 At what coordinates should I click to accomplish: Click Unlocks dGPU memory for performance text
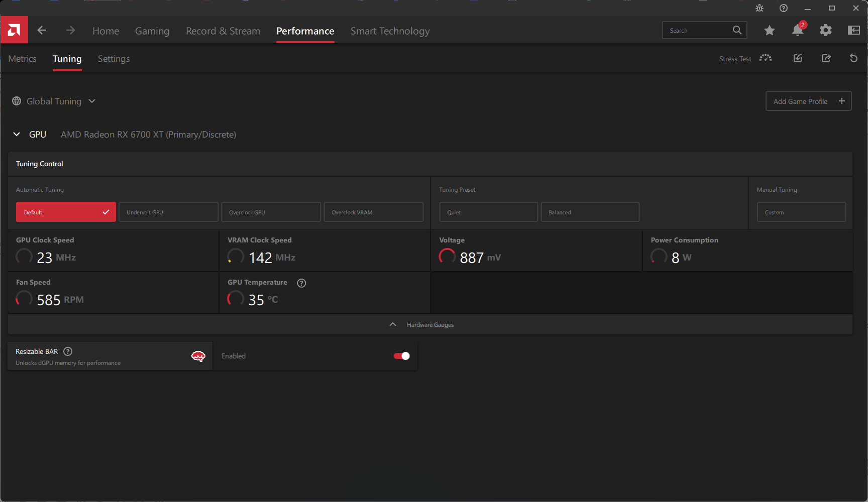pyautogui.click(x=68, y=363)
